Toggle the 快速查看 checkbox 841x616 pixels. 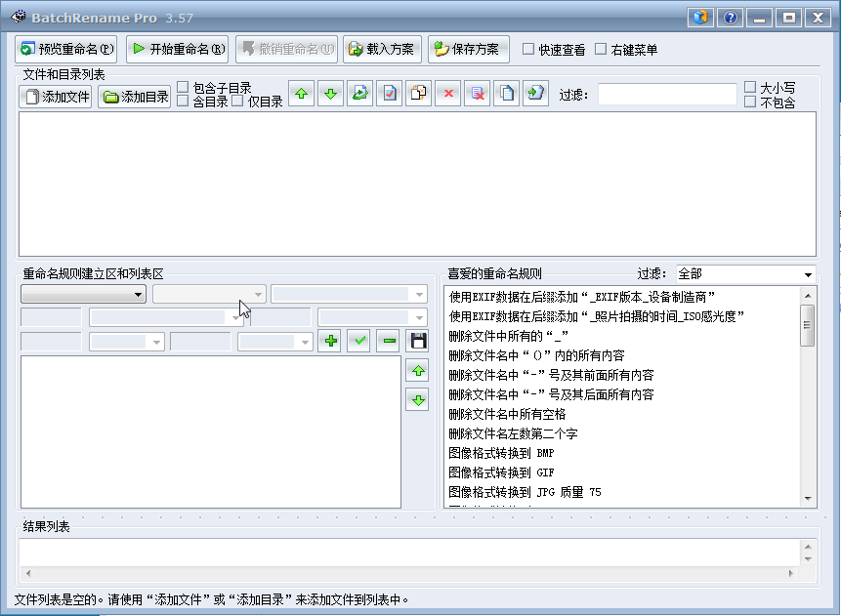(528, 49)
